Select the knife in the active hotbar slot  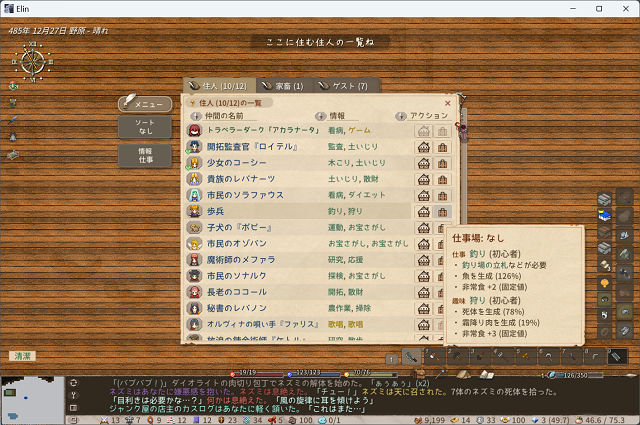click(412, 357)
